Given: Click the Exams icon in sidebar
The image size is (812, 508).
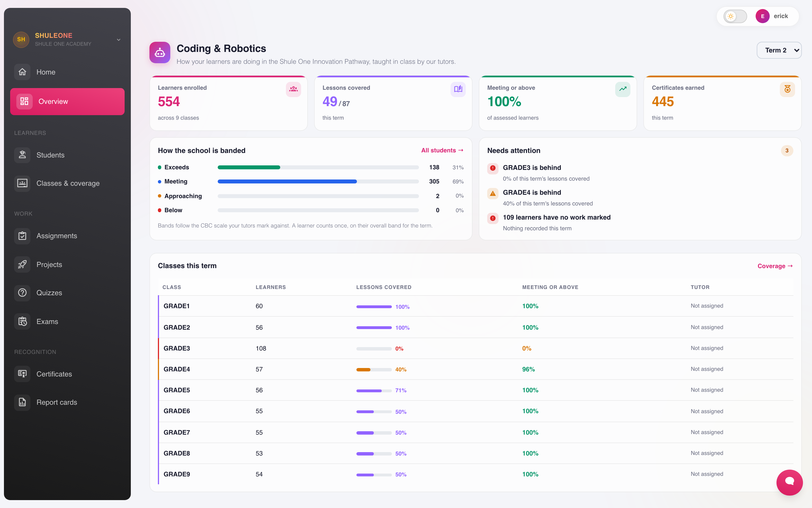Looking at the screenshot, I should click(22, 321).
